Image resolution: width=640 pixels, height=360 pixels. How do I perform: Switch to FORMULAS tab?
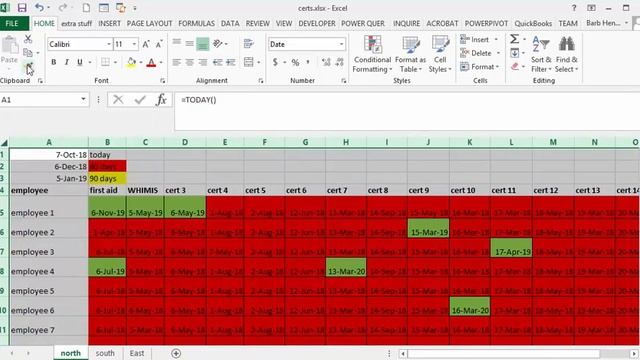[x=196, y=24]
